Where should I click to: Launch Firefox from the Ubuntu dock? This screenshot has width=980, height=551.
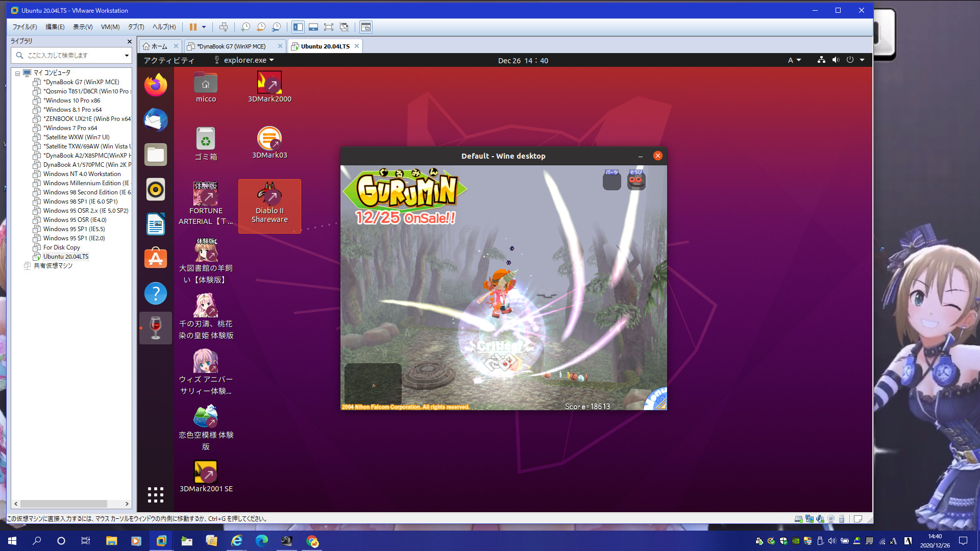156,85
